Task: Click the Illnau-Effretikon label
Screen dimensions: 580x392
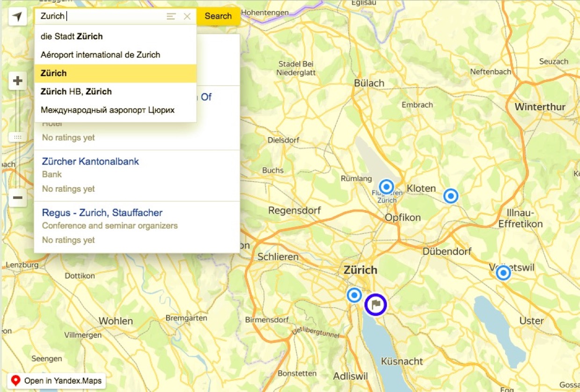Action: pos(521,219)
